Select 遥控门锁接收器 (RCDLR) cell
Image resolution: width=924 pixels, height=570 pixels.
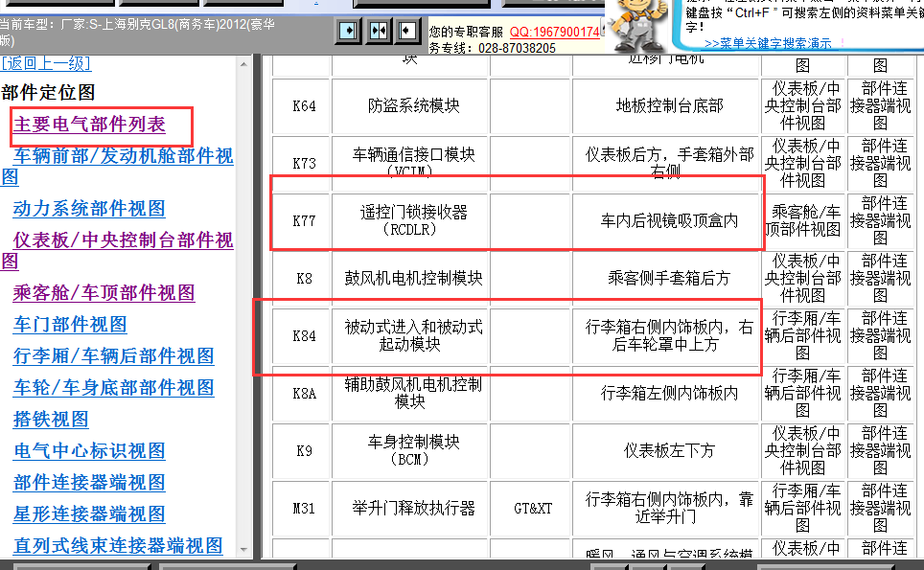[411, 221]
